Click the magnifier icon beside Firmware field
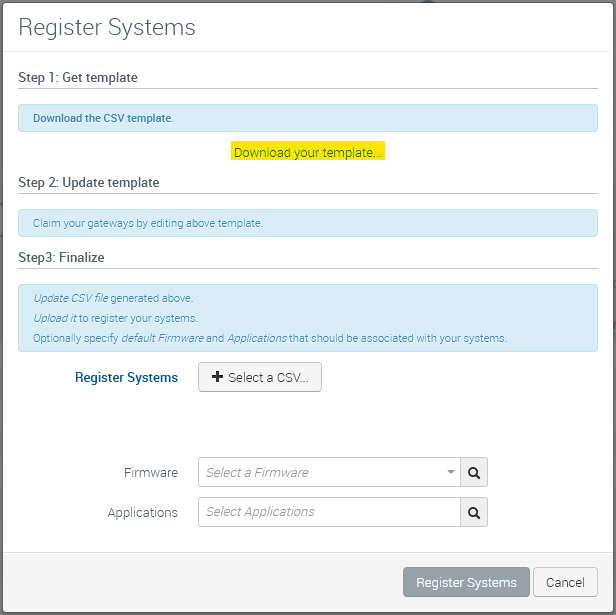This screenshot has width=616, height=615. tap(474, 472)
